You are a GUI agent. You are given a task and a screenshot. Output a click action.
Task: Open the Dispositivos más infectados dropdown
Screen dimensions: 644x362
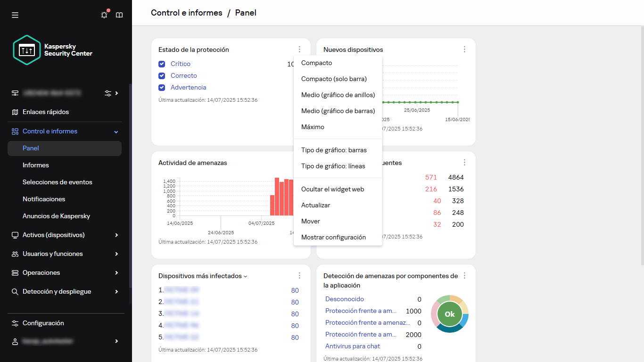245,276
